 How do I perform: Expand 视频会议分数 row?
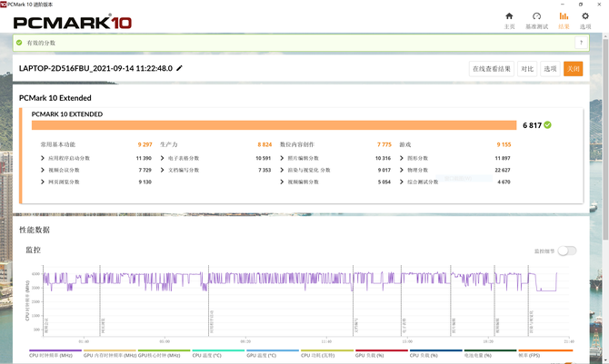tap(43, 170)
